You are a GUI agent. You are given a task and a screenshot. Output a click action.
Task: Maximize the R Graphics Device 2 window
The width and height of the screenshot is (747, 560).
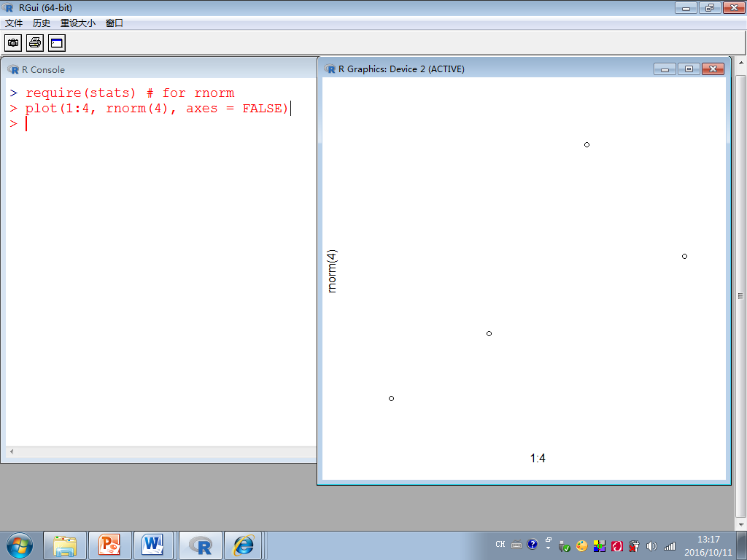click(689, 69)
